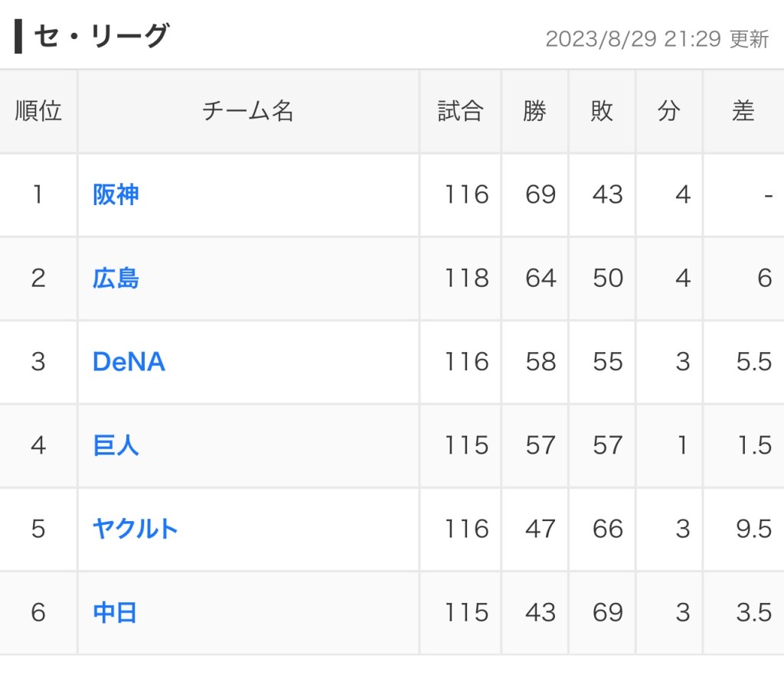Click DeNA's game difference 5.5
The width and height of the screenshot is (784, 678).
point(753,362)
